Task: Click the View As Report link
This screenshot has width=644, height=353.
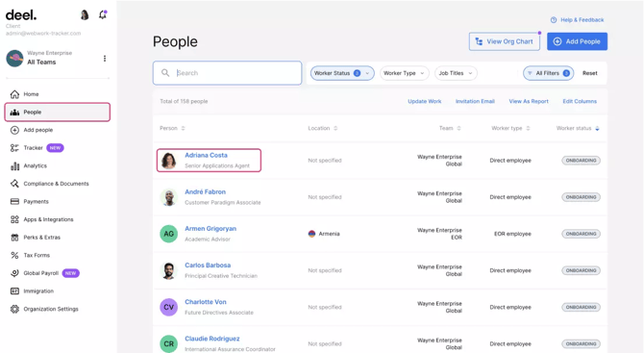Action: [529, 101]
